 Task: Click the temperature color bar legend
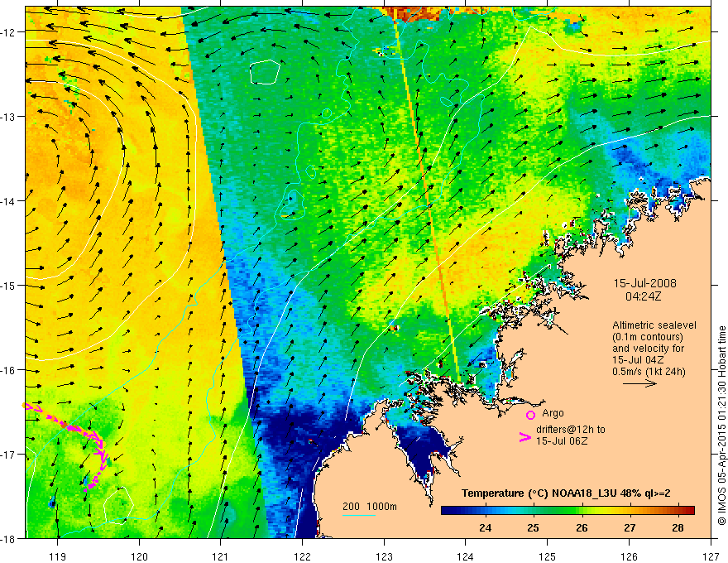point(568,510)
